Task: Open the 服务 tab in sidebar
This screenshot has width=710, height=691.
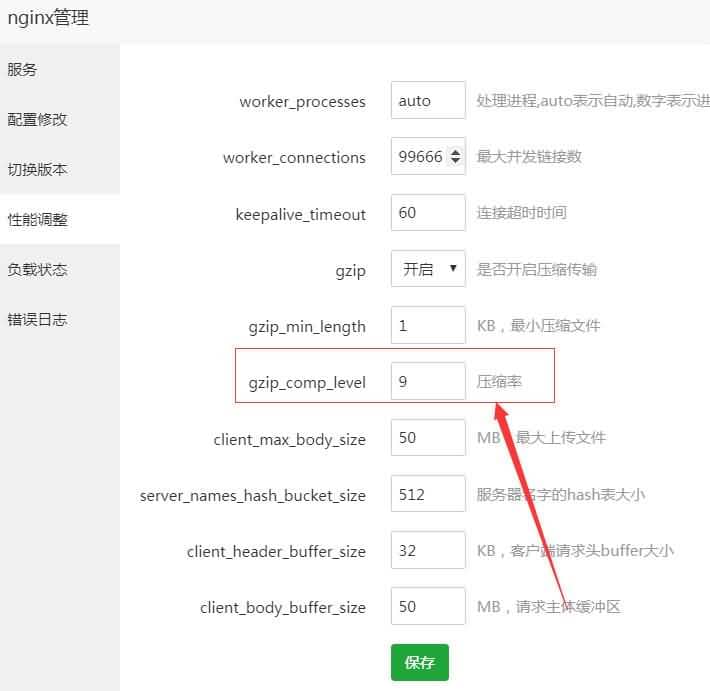Action: 60,70
